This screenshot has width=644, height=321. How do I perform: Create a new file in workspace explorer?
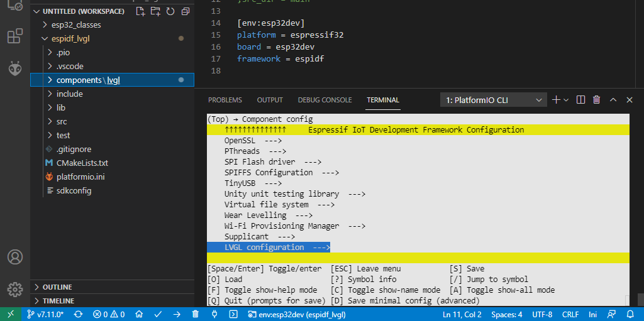click(x=140, y=11)
